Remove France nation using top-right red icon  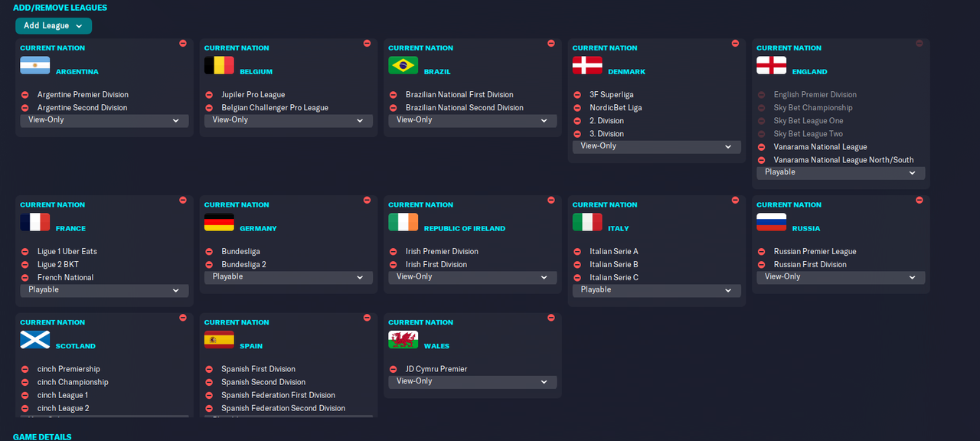tap(183, 200)
